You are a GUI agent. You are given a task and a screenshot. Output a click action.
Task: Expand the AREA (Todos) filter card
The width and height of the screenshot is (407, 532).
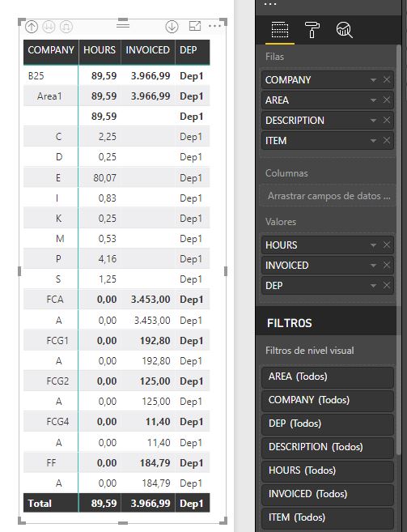point(328,377)
